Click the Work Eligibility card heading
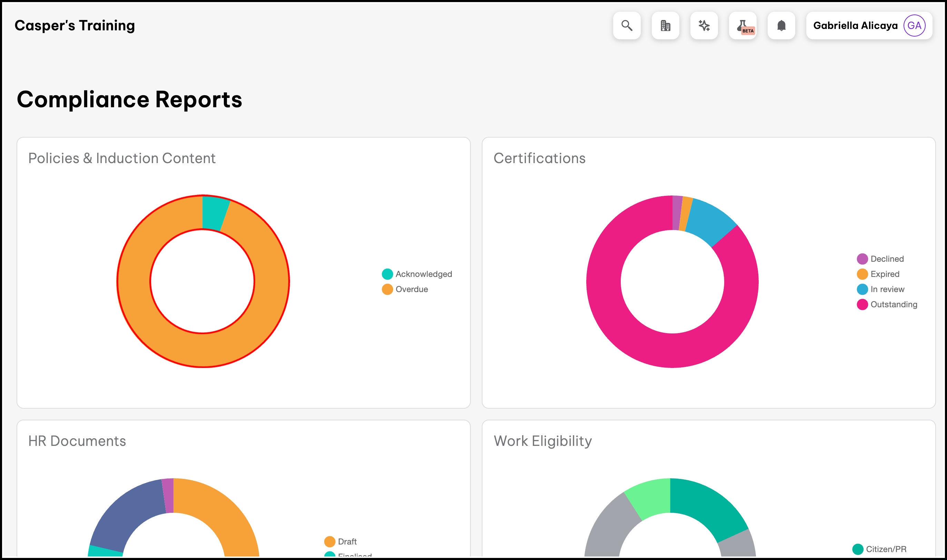 coord(542,441)
